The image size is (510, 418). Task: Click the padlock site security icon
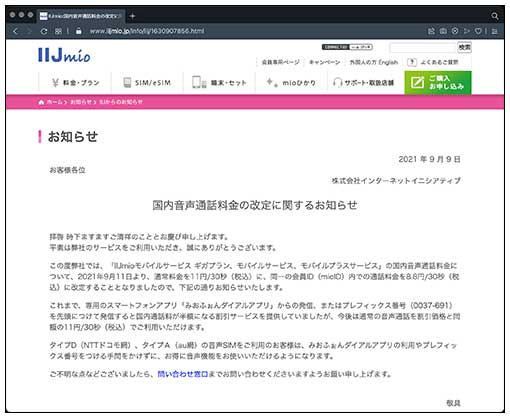tap(79, 31)
